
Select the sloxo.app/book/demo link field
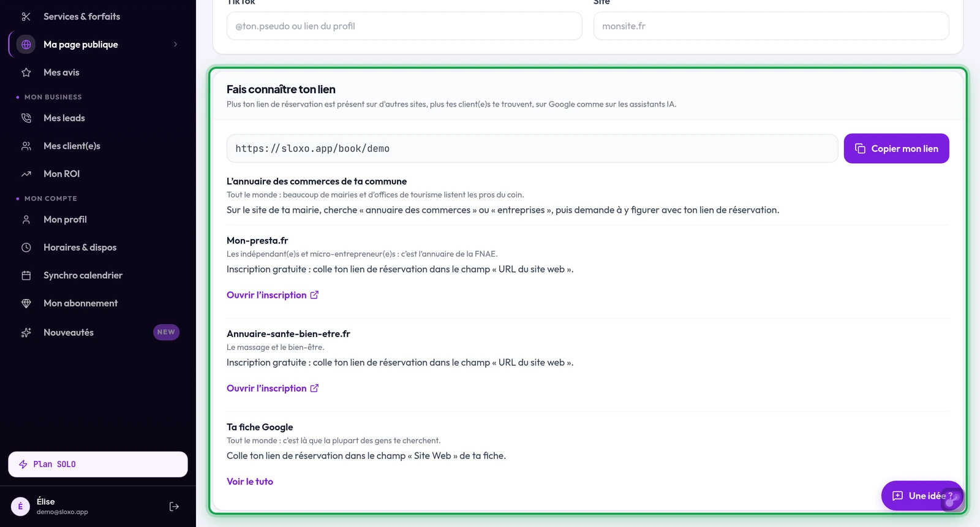point(532,148)
